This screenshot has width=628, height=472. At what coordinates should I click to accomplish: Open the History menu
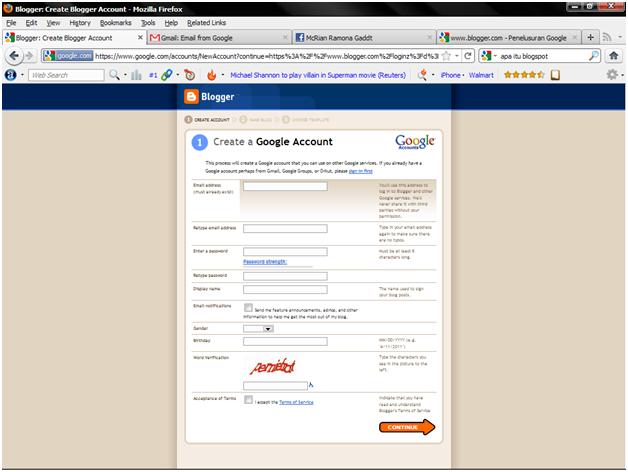[x=80, y=23]
